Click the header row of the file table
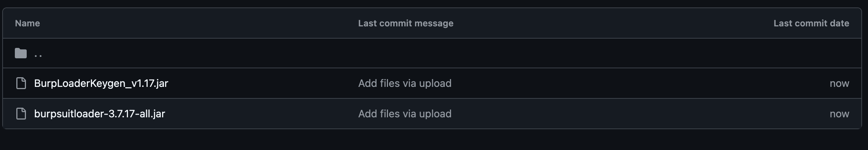868x150 pixels. [x=432, y=23]
